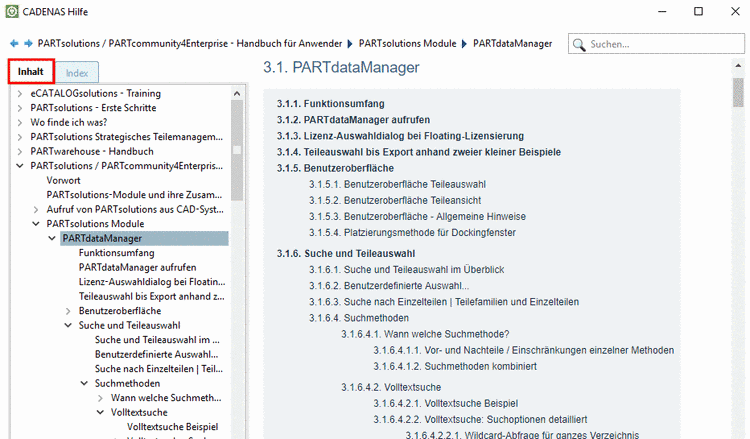Click the tree panel scrollbar thumb
This screenshot has height=439, width=750.
point(237,150)
